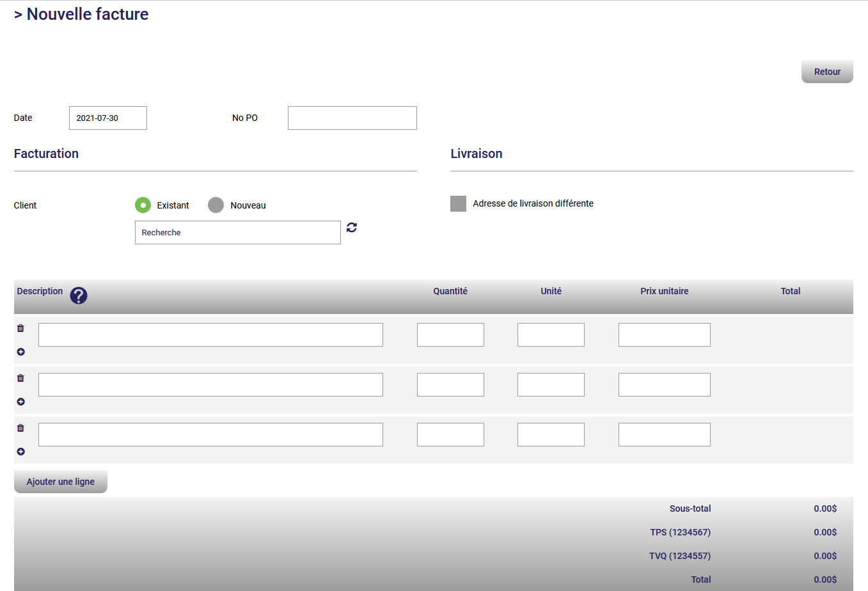This screenshot has width=868, height=591.
Task: Click the plus icon under the first line
Action: click(20, 352)
